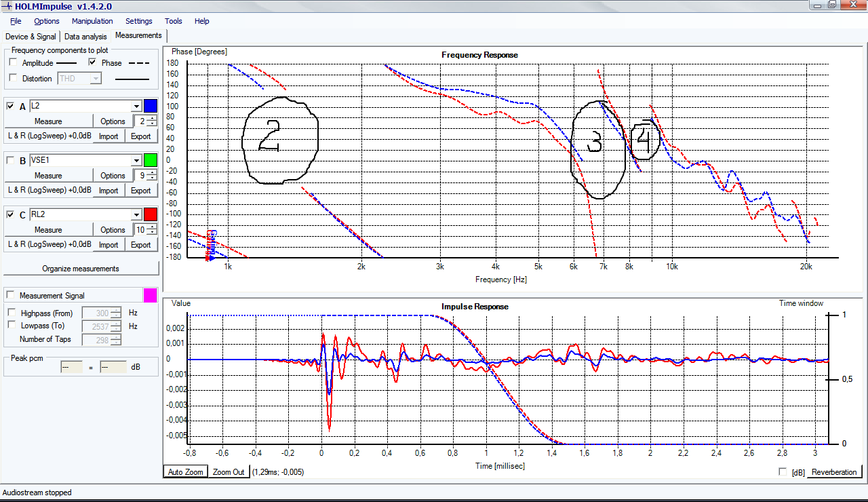868x502 pixels.
Task: Click the green color swatch for measurement B
Action: click(x=151, y=160)
